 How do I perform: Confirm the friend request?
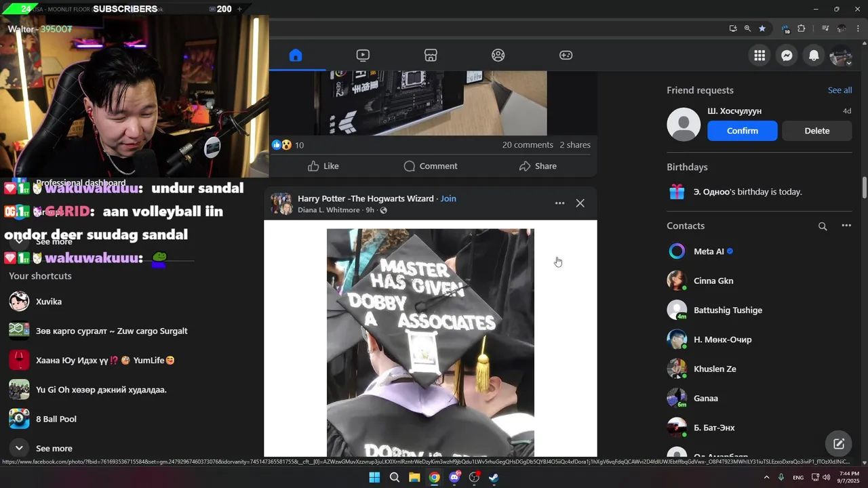click(743, 131)
